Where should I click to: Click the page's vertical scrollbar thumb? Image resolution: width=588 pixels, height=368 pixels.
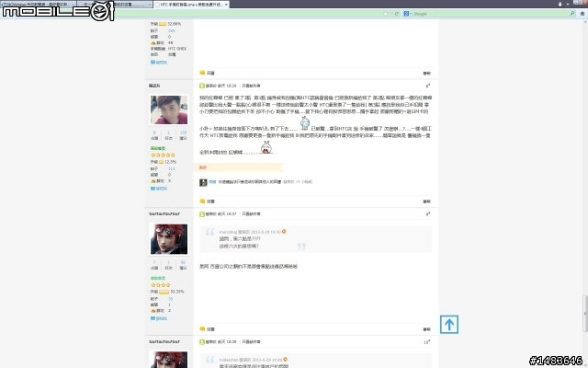pos(584,314)
